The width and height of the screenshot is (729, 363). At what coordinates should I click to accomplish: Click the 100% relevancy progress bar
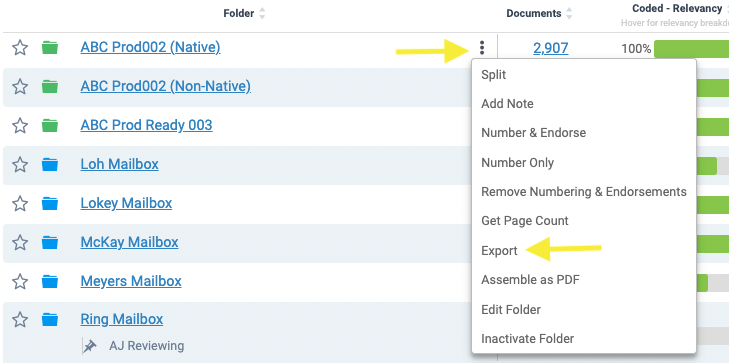pos(691,49)
